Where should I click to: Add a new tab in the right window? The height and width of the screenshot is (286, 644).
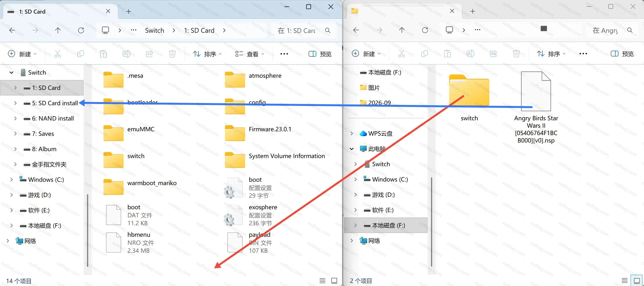(473, 11)
